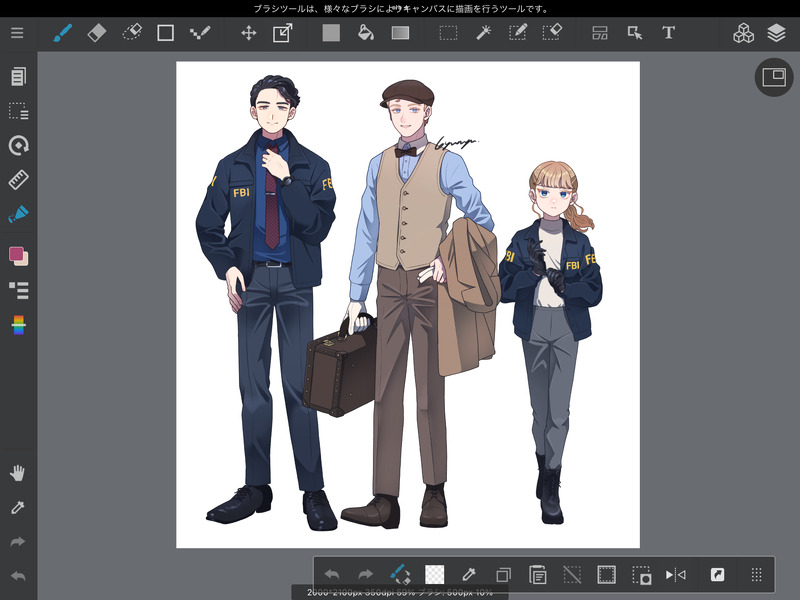Select the rectangle shape tool
This screenshot has height=600, width=800.
165,33
